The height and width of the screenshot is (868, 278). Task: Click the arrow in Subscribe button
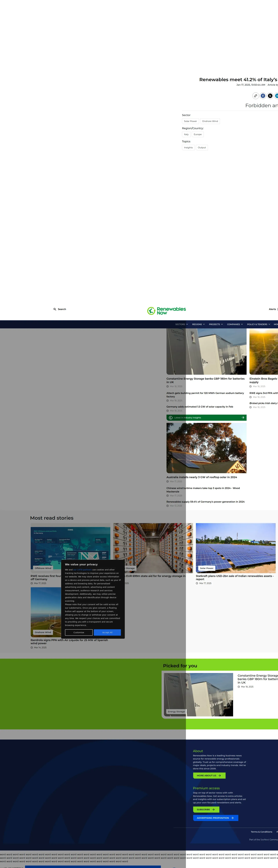(x=213, y=809)
